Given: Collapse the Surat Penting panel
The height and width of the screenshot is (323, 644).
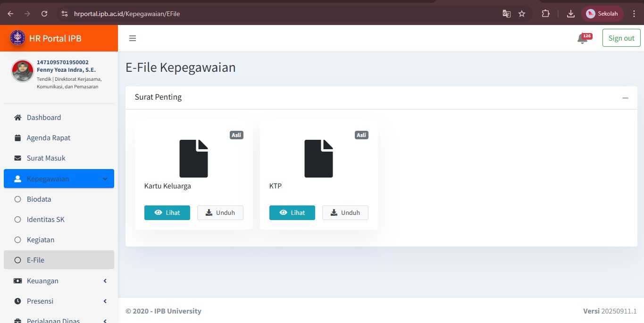Looking at the screenshot, I should tap(625, 98).
